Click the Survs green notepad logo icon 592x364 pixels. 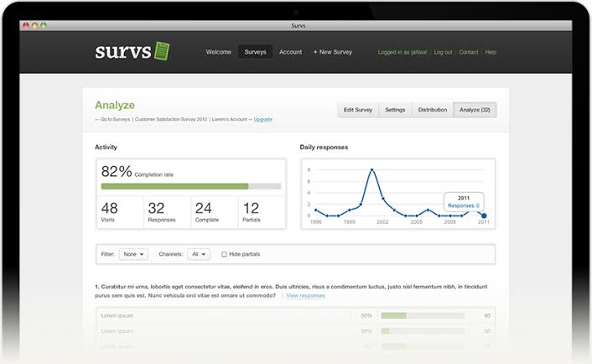pos(162,51)
